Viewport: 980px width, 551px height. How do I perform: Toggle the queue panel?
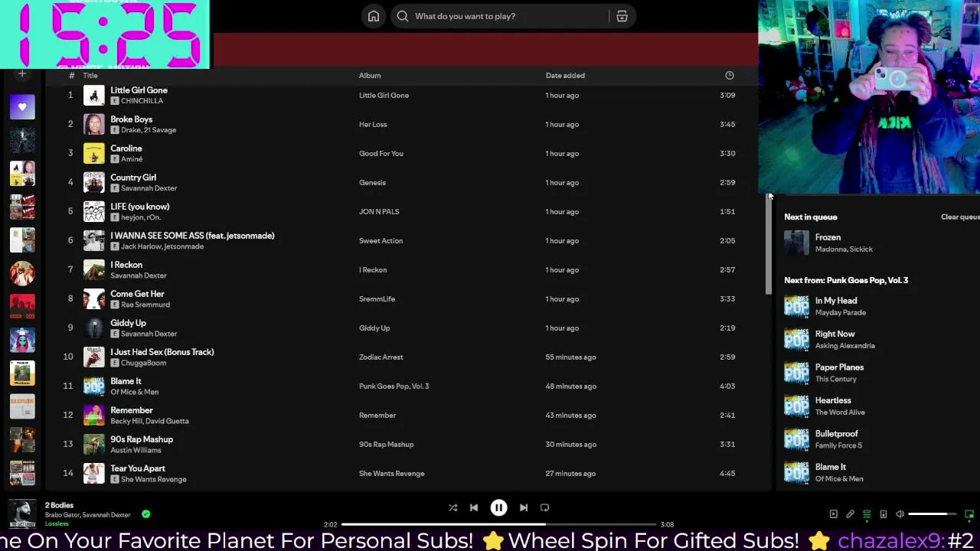[867, 514]
